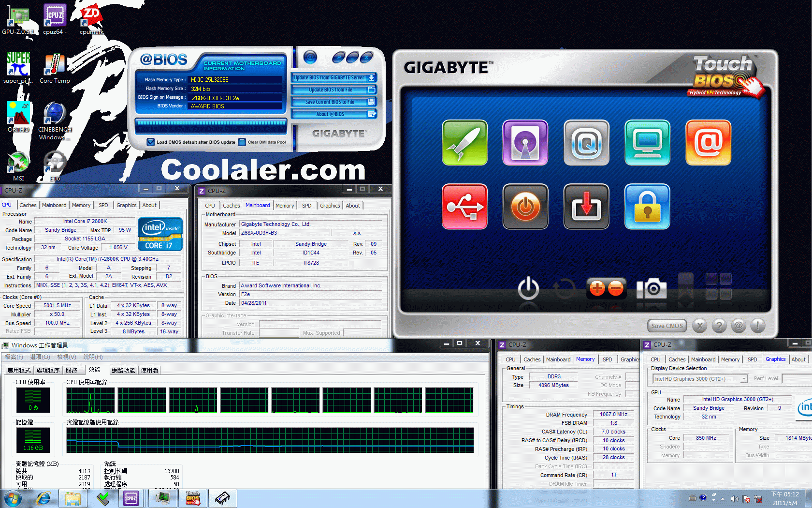Open the super_pi desktop shortcut

pos(18,68)
